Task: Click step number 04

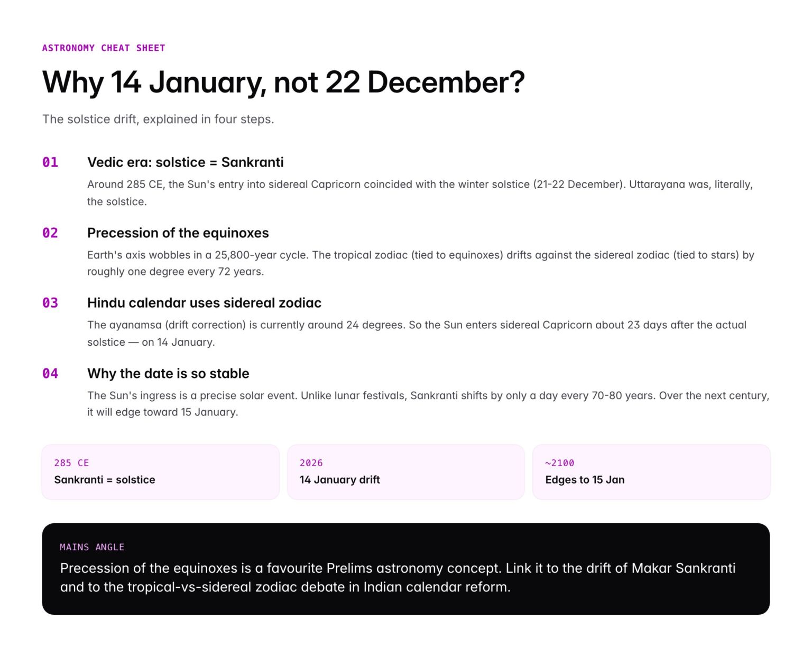Action: pos(50,374)
